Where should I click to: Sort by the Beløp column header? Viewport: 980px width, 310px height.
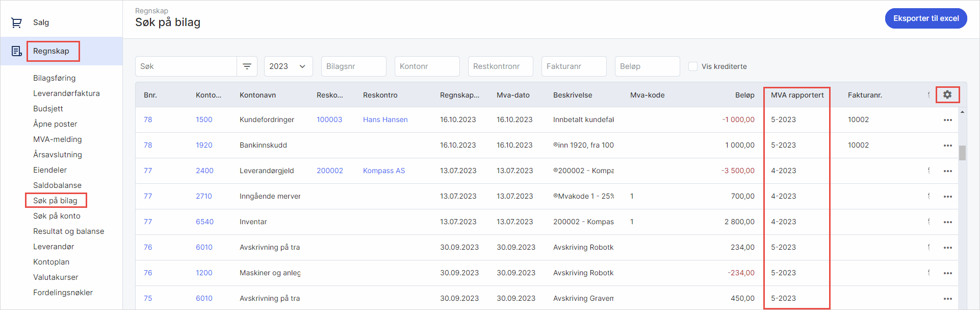point(744,95)
